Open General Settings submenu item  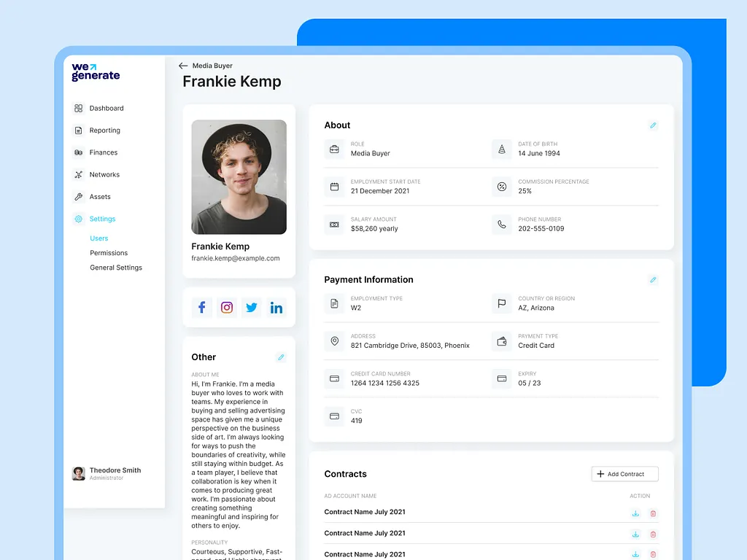[x=116, y=268]
